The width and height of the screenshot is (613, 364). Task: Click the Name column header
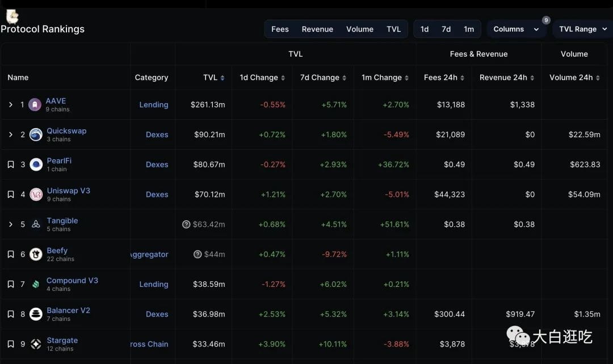click(18, 78)
